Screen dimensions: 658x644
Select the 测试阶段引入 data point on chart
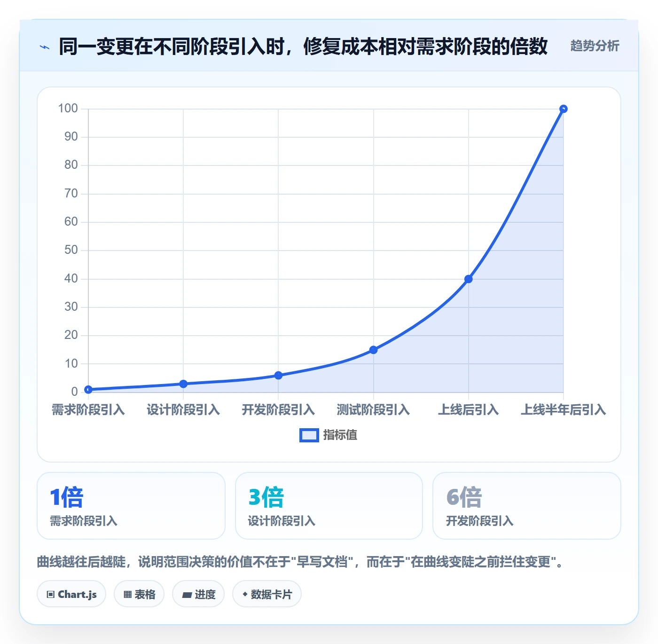point(373,350)
